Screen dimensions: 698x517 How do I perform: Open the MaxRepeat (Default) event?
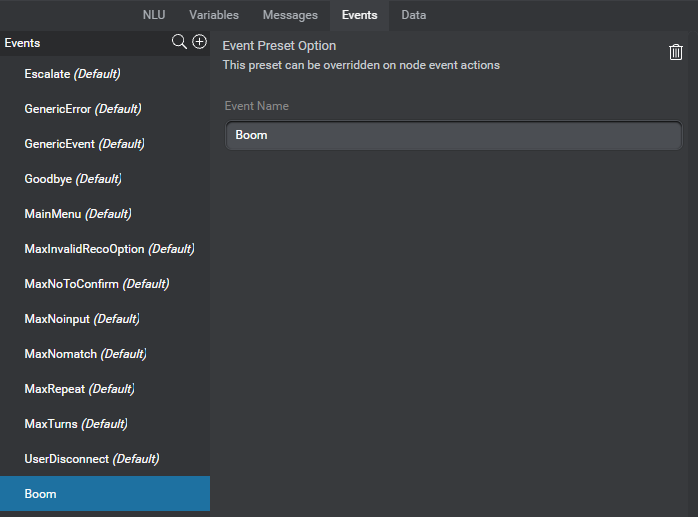pyautogui.click(x=105, y=389)
